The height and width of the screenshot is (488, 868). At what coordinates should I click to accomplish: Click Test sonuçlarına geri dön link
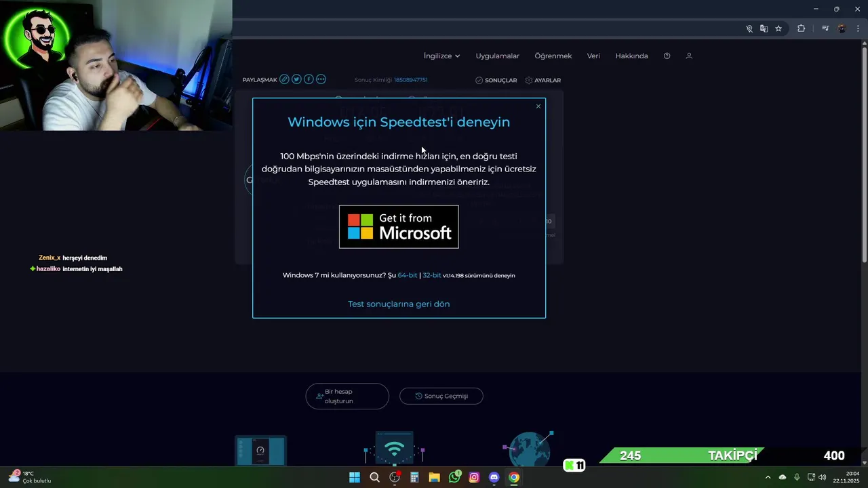399,304
